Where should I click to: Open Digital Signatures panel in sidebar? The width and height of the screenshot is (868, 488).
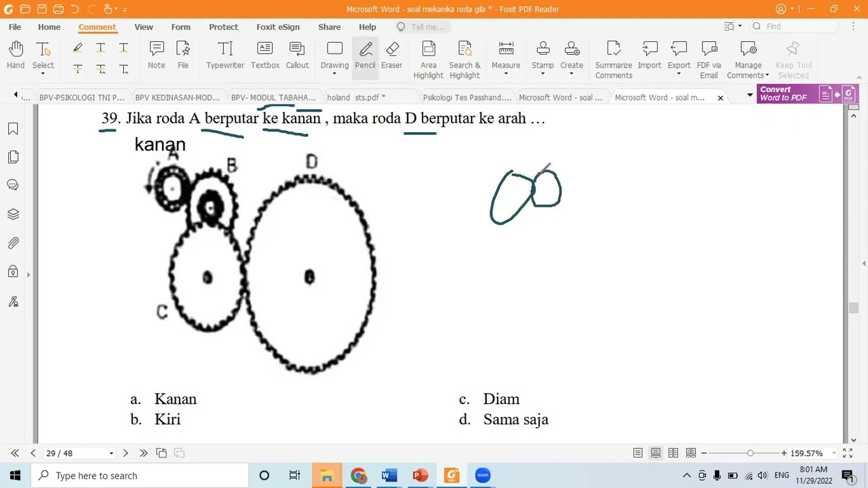pyautogui.click(x=13, y=301)
